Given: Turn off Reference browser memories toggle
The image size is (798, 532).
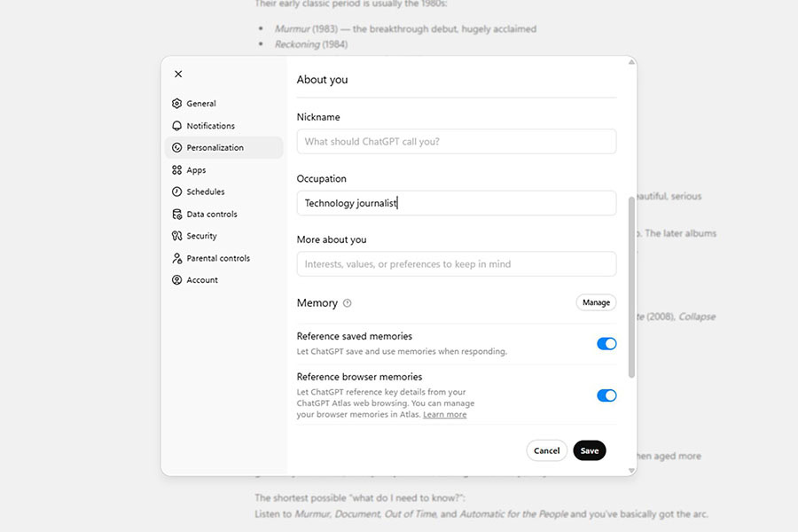Looking at the screenshot, I should (606, 395).
